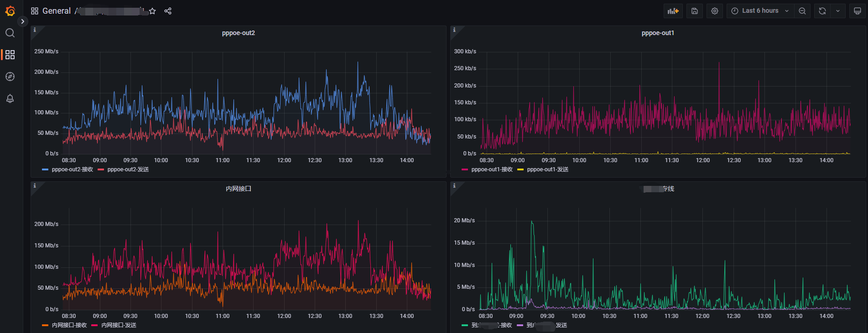Zoom out the time range
868x333 pixels.
coord(802,11)
